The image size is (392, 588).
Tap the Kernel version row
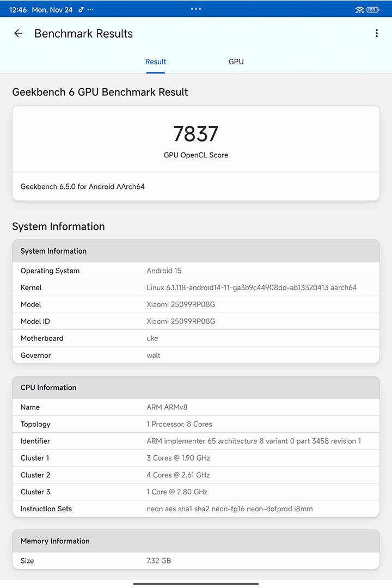tap(195, 287)
